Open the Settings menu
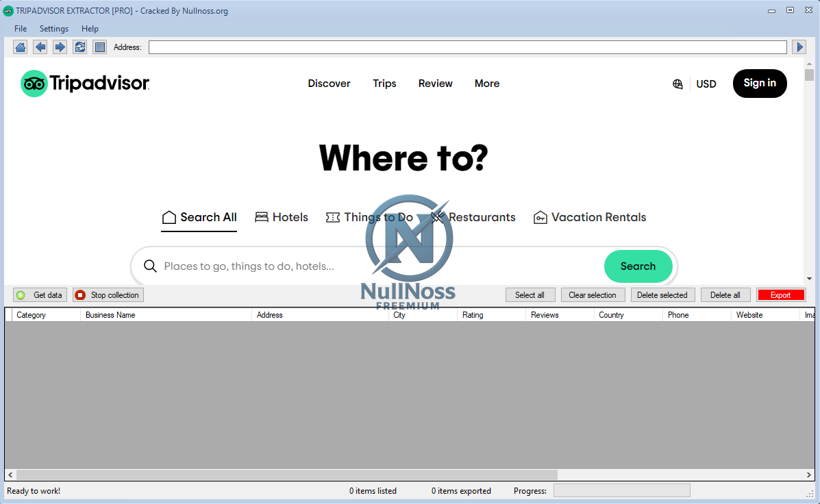This screenshot has height=504, width=820. click(53, 29)
